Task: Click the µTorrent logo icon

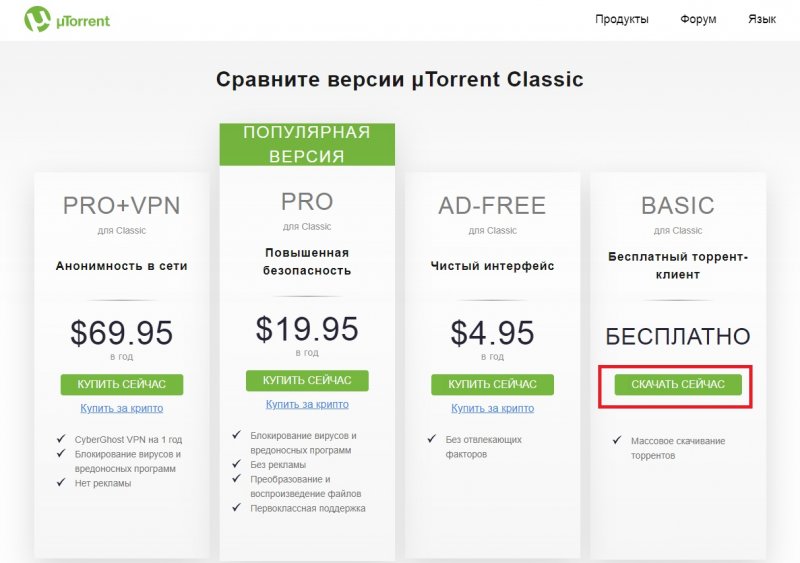Action: (36, 19)
